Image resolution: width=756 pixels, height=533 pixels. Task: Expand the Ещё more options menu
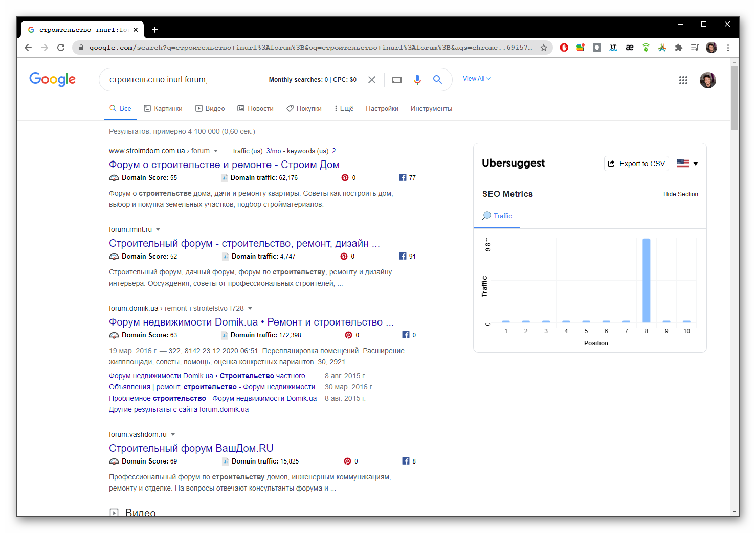click(344, 109)
